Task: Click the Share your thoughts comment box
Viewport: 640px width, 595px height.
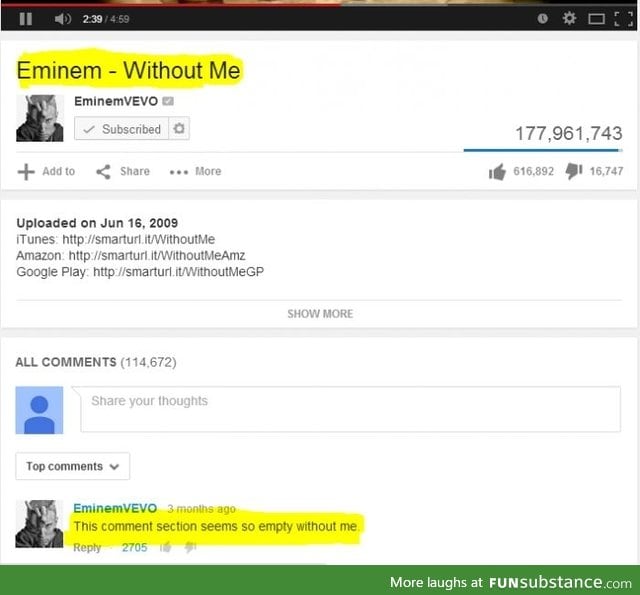Action: pyautogui.click(x=350, y=409)
